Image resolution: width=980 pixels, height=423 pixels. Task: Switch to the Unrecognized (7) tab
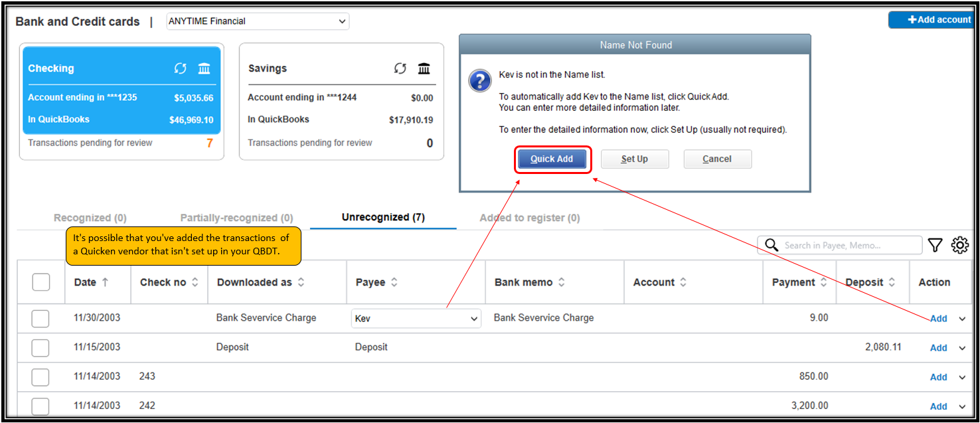383,216
